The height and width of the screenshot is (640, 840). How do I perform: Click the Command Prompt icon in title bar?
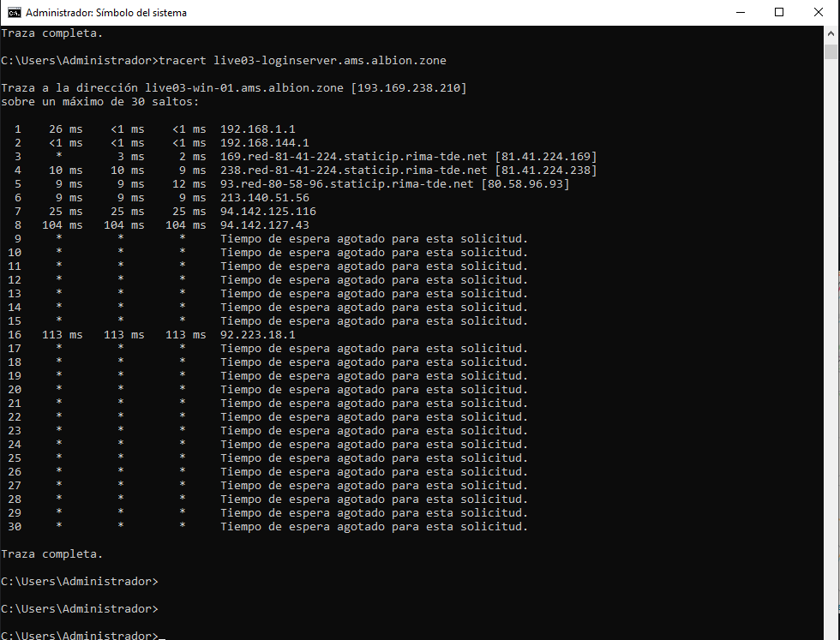coord(13,13)
